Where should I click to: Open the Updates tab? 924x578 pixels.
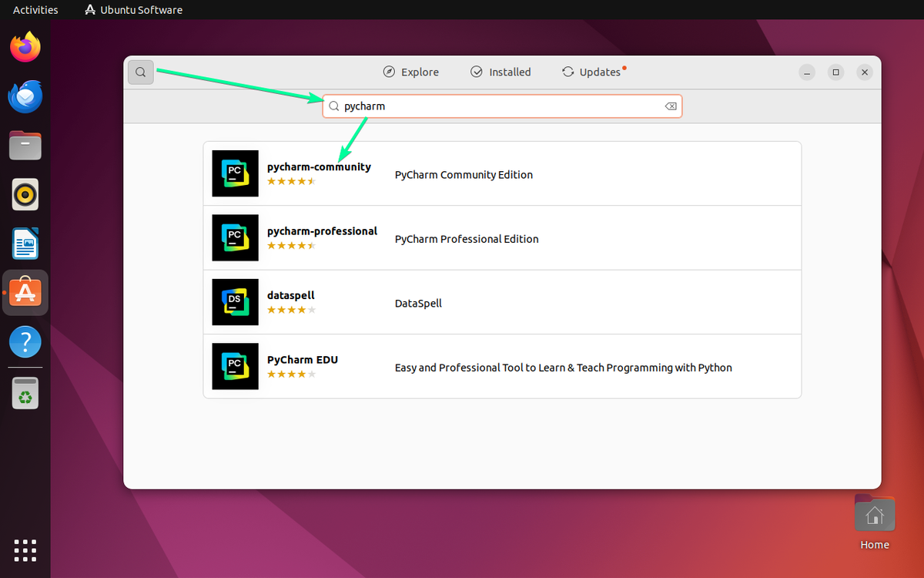593,72
